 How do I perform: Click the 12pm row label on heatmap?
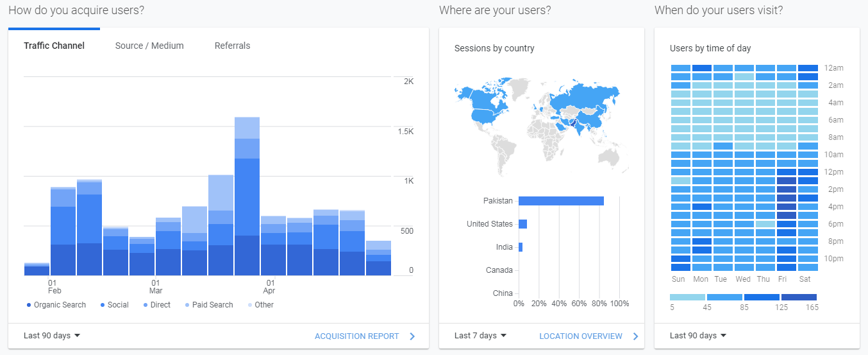point(834,172)
